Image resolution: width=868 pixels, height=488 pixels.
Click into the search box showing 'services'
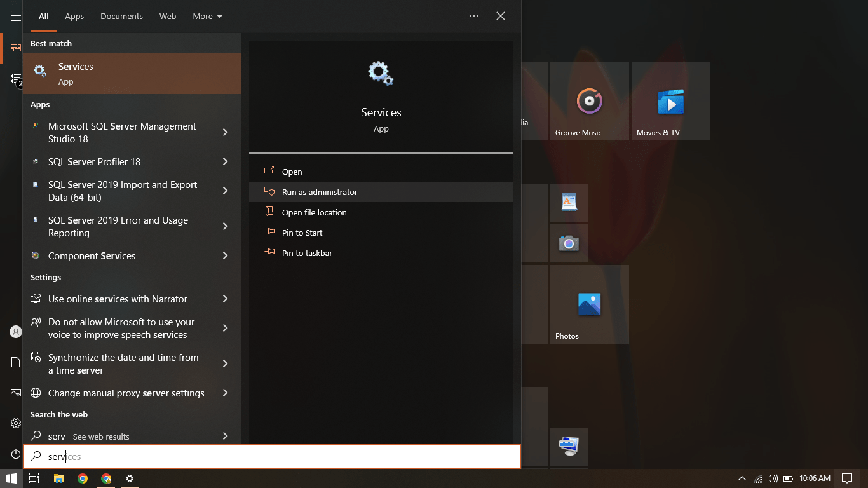[272, 456]
